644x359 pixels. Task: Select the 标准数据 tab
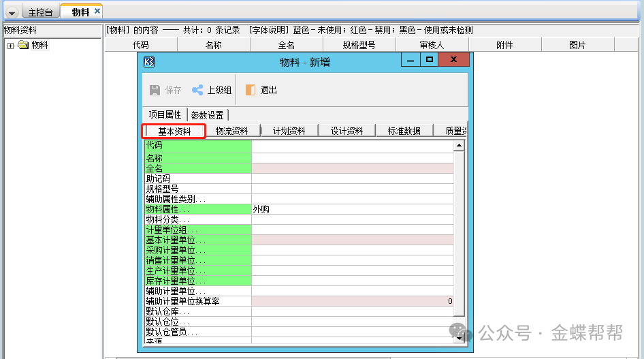404,131
